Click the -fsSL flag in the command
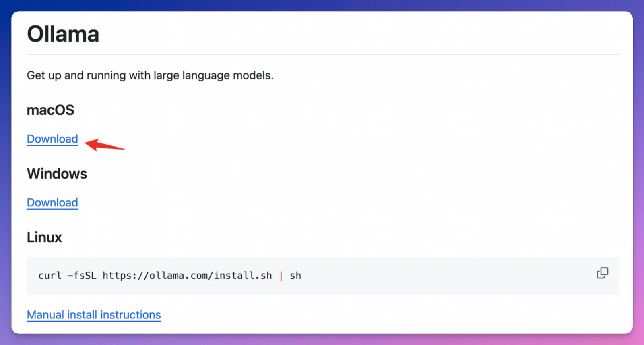This screenshot has height=345, width=644. coord(82,276)
